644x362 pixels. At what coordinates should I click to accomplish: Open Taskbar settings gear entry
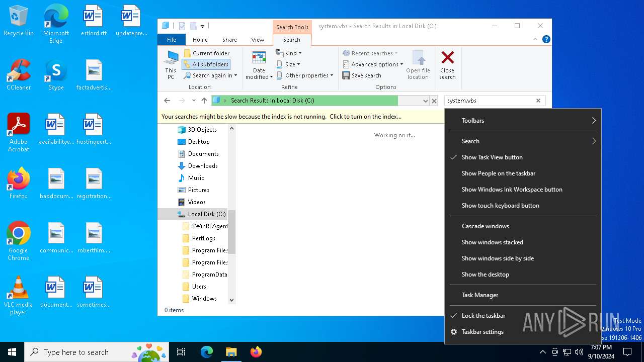(x=523, y=332)
